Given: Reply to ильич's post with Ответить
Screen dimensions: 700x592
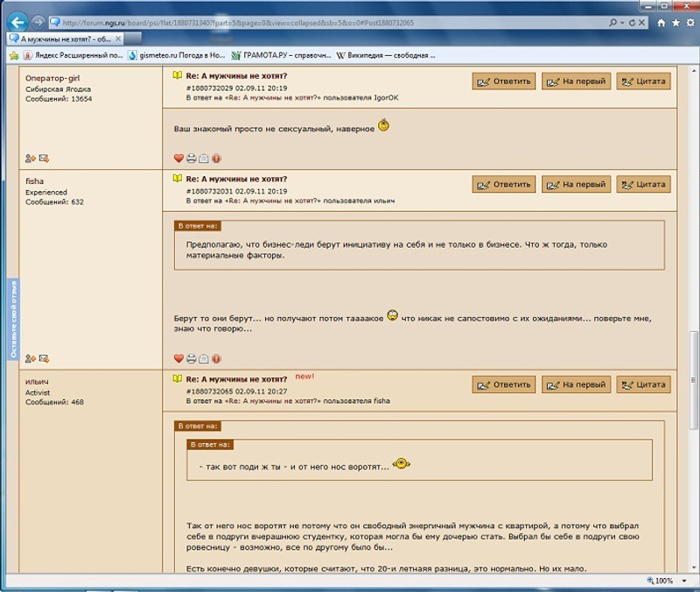Looking at the screenshot, I should [504, 384].
